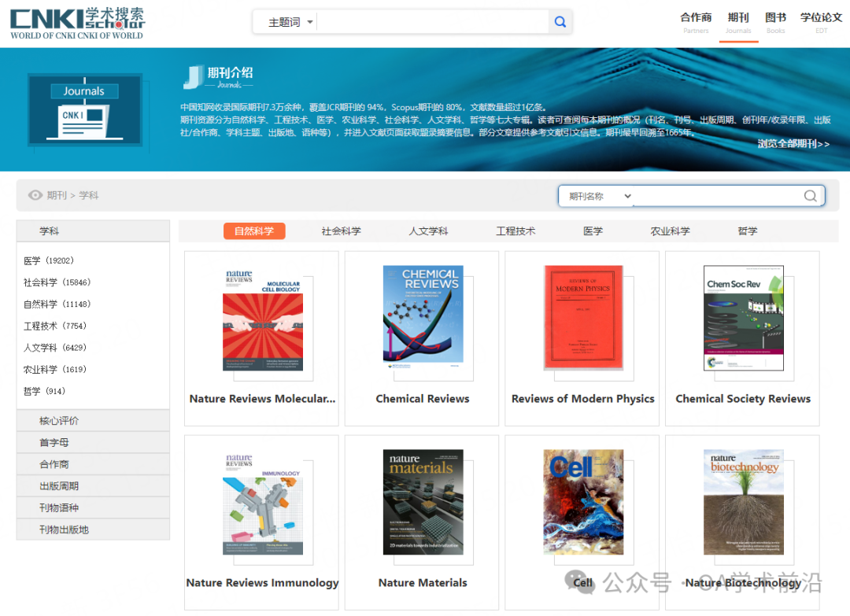Select the 自然科学 category tab
This screenshot has width=850, height=616.
tap(254, 231)
